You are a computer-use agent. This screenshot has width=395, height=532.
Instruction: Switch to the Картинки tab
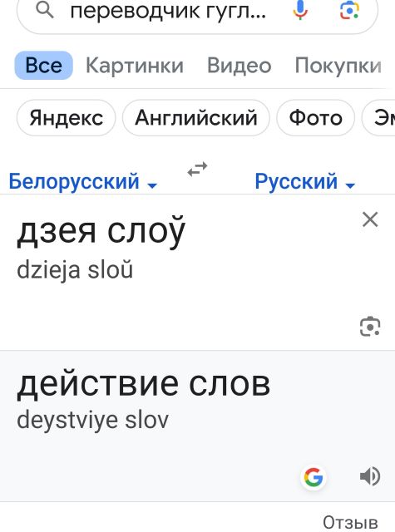(x=135, y=66)
